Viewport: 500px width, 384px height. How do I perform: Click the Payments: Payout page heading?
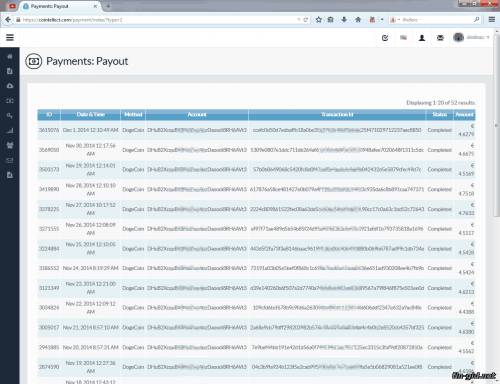tap(87, 61)
